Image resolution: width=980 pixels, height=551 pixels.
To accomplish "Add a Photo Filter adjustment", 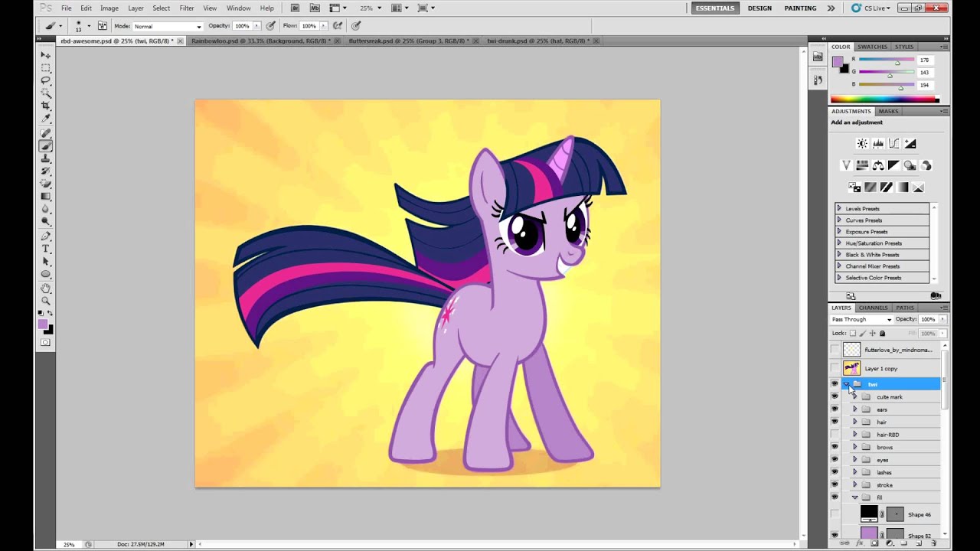I will click(x=910, y=165).
